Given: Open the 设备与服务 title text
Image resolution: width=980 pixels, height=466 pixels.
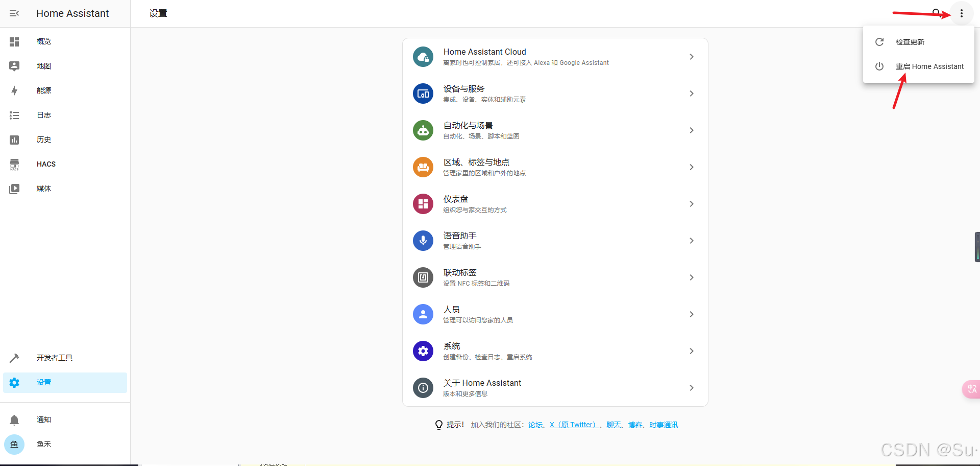Looking at the screenshot, I should click(464, 89).
